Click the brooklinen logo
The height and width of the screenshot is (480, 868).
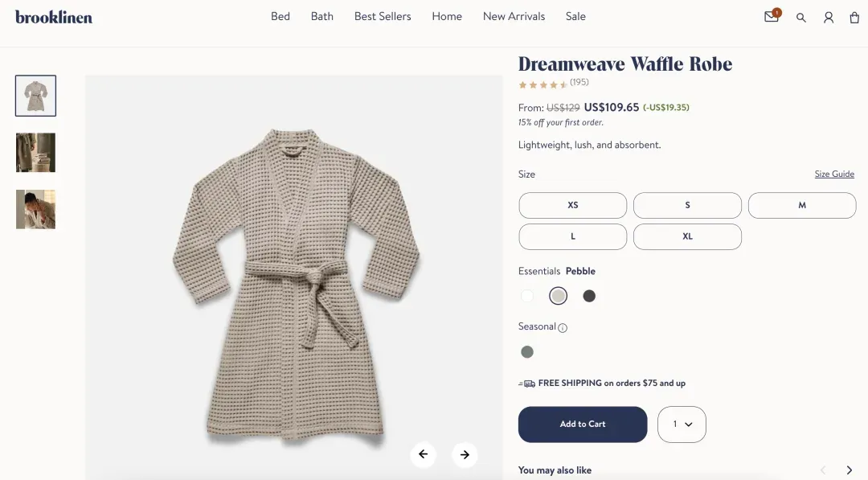coord(54,17)
